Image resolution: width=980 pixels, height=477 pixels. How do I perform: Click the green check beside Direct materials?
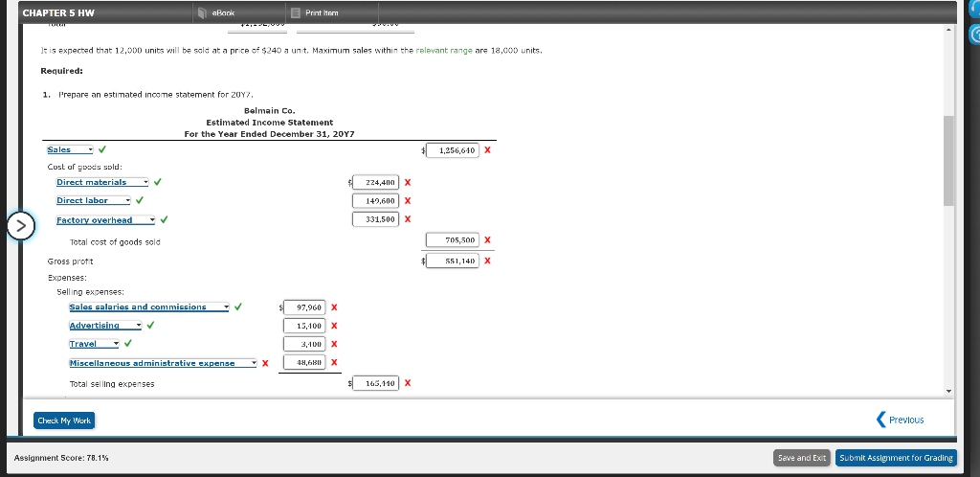click(158, 183)
